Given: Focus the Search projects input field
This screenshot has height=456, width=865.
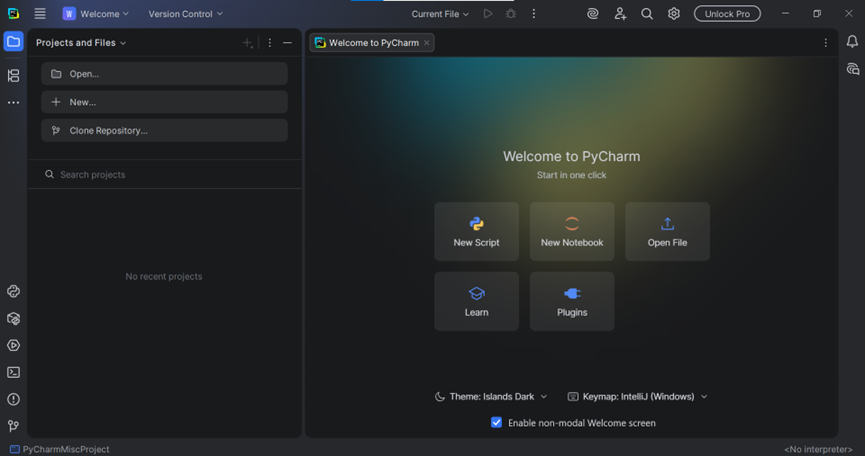Looking at the screenshot, I should click(164, 174).
